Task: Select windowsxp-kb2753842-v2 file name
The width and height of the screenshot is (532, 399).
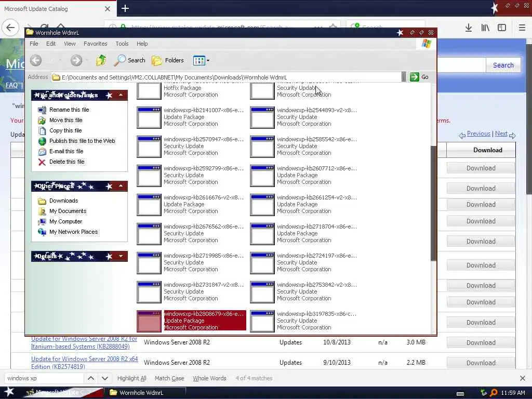Action: (317, 285)
